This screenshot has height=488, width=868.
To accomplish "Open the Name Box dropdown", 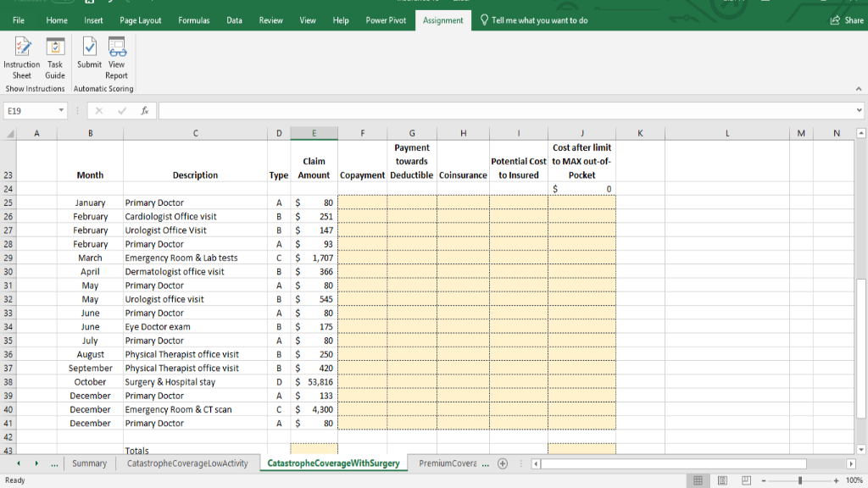I will tap(62, 109).
